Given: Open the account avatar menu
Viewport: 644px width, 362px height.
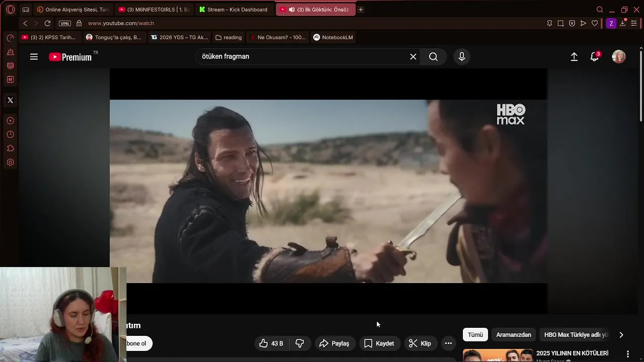Looking at the screenshot, I should pos(619,57).
